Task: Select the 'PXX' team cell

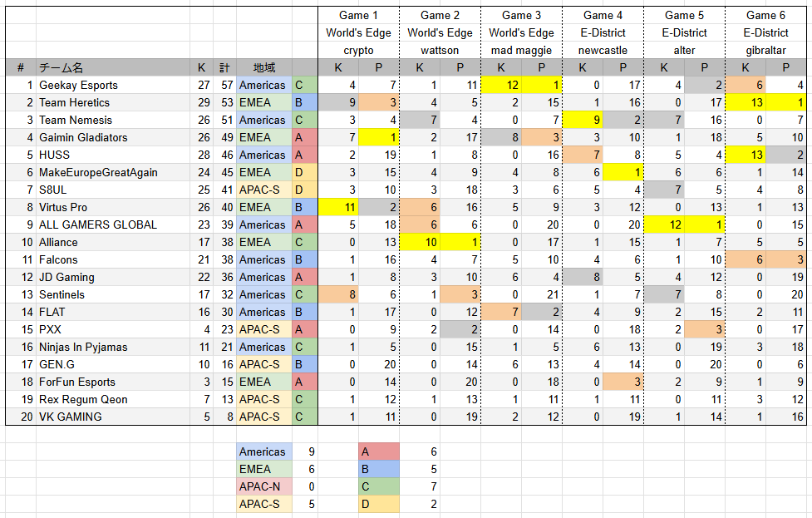Action: pos(113,329)
